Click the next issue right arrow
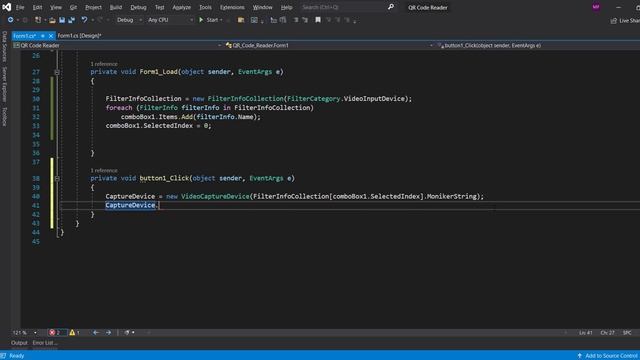 (x=108, y=333)
